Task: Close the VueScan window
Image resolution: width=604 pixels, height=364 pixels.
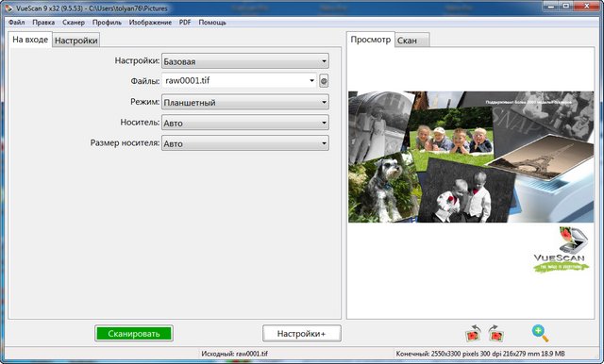Action: [x=587, y=6]
